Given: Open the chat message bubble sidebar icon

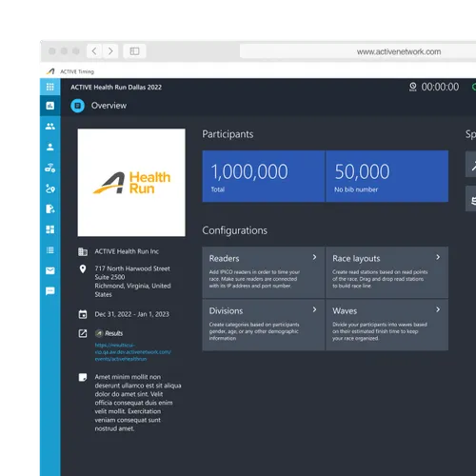Looking at the screenshot, I should (x=50, y=291).
